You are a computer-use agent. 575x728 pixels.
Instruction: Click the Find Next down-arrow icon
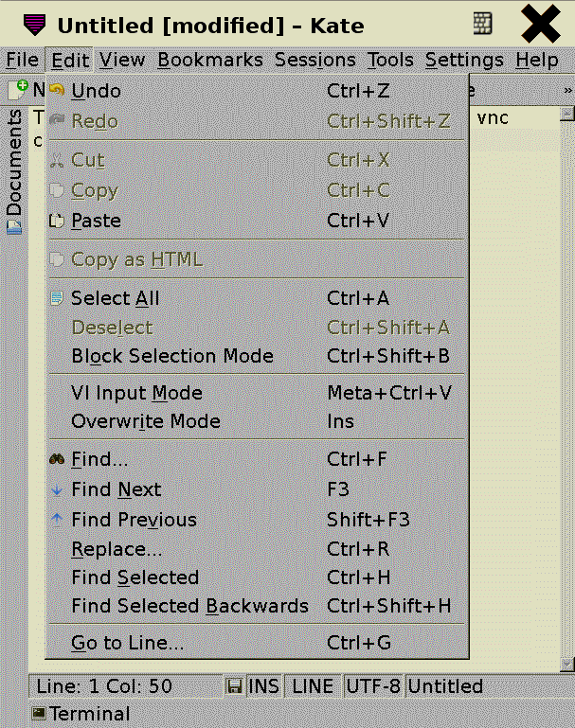point(58,489)
